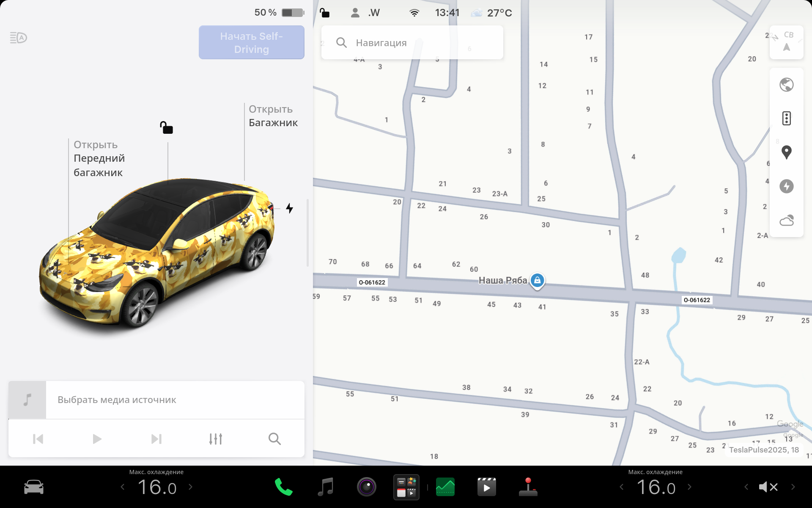Raise volume with right chevron
The image size is (812, 508).
[793, 487]
